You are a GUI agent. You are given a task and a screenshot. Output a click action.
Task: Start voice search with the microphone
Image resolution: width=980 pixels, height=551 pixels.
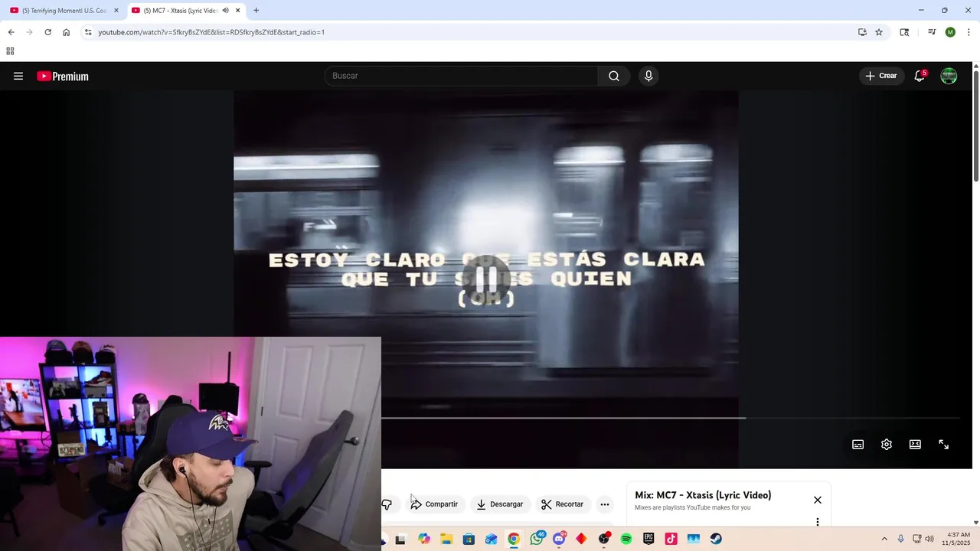[648, 76]
